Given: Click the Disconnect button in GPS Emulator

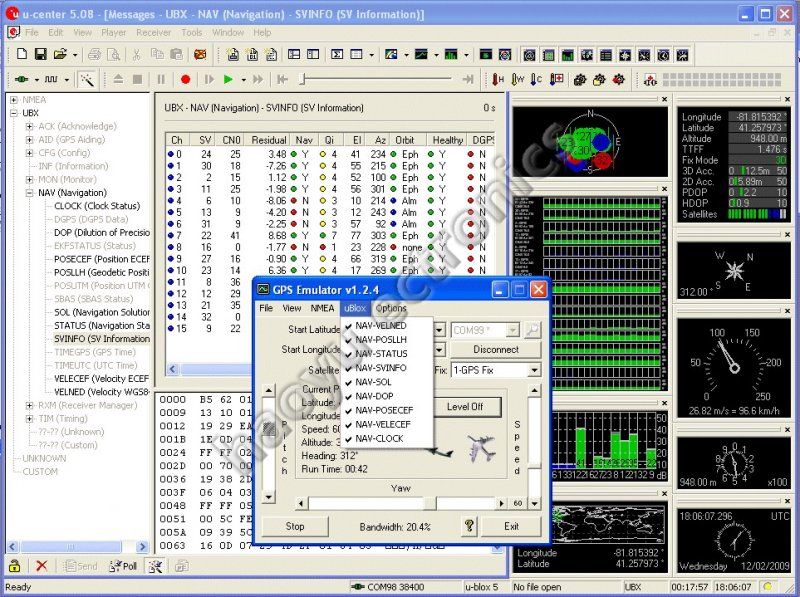Looking at the screenshot, I should (x=495, y=350).
